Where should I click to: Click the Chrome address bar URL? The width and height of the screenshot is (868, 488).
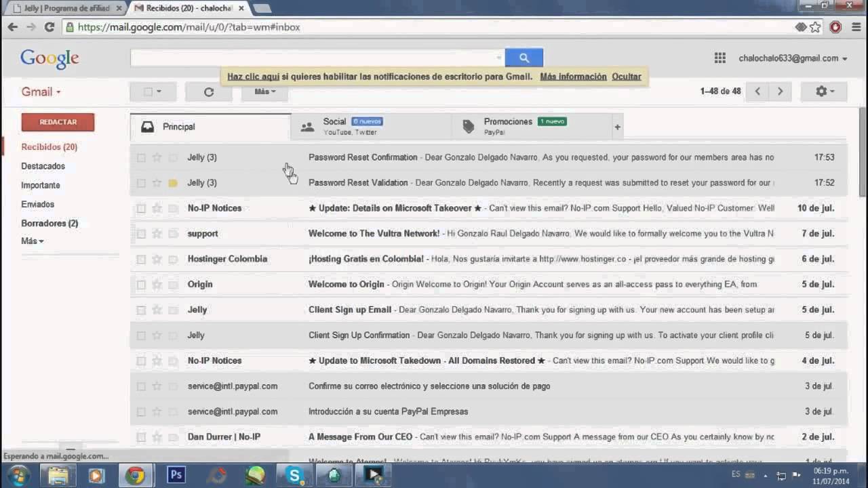[189, 27]
